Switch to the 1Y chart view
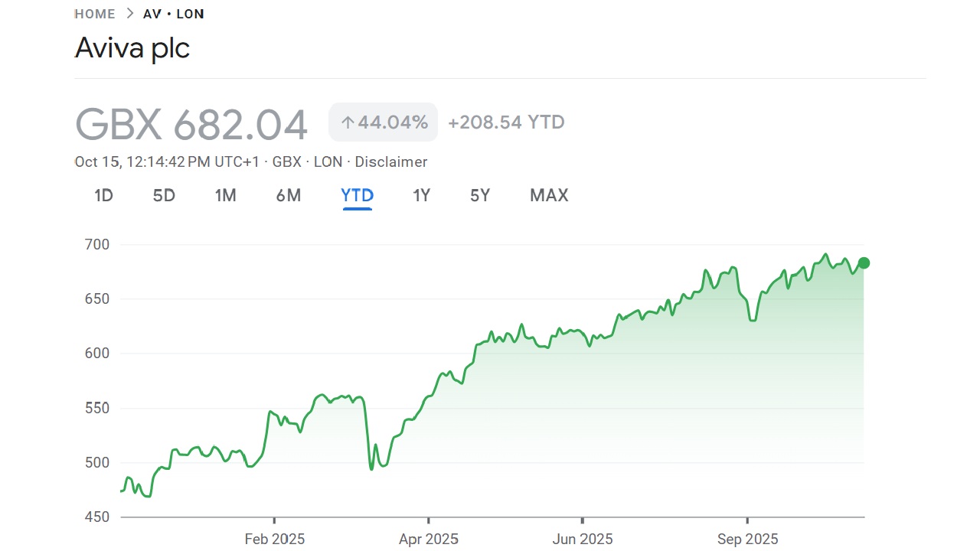The height and width of the screenshot is (551, 980). pyautogui.click(x=421, y=195)
